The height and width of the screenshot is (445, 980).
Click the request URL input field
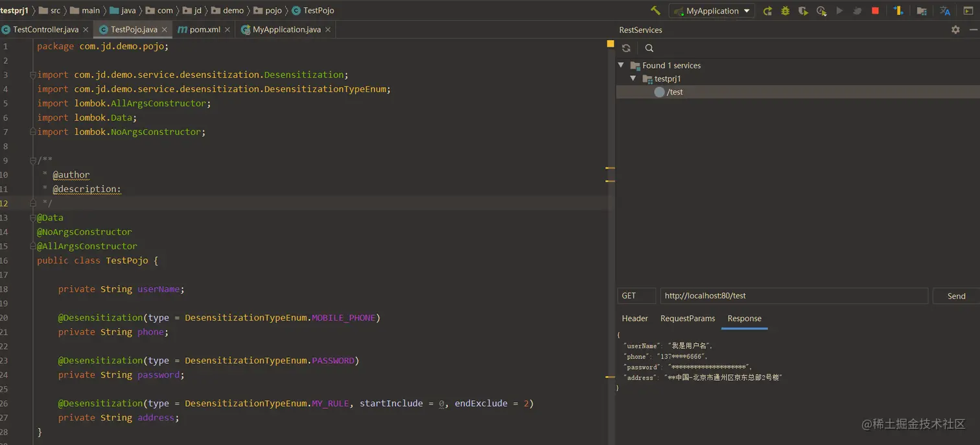click(x=794, y=296)
